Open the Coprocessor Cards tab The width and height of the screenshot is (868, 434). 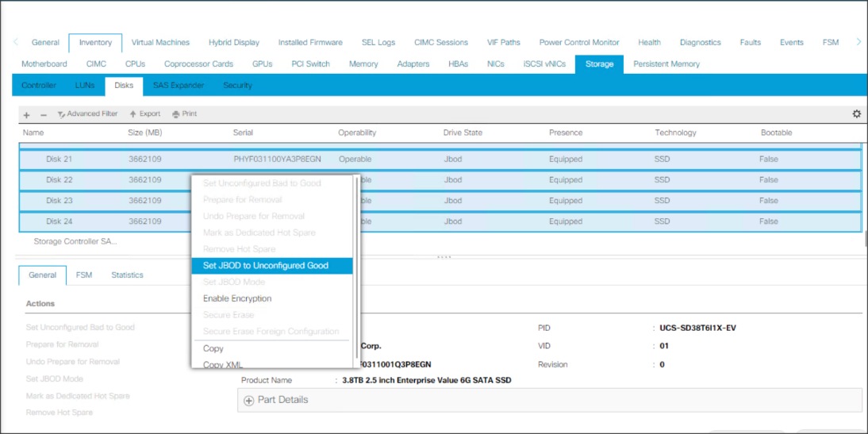(198, 63)
